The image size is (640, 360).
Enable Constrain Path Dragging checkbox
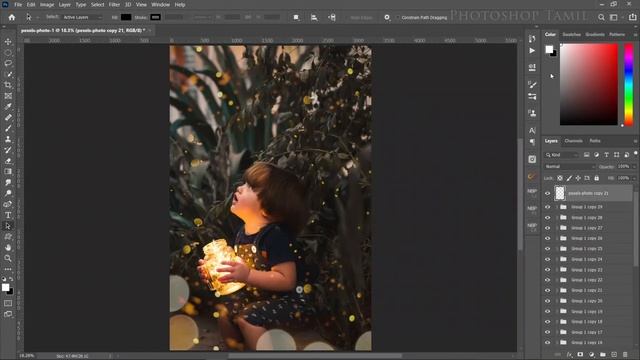[397, 18]
